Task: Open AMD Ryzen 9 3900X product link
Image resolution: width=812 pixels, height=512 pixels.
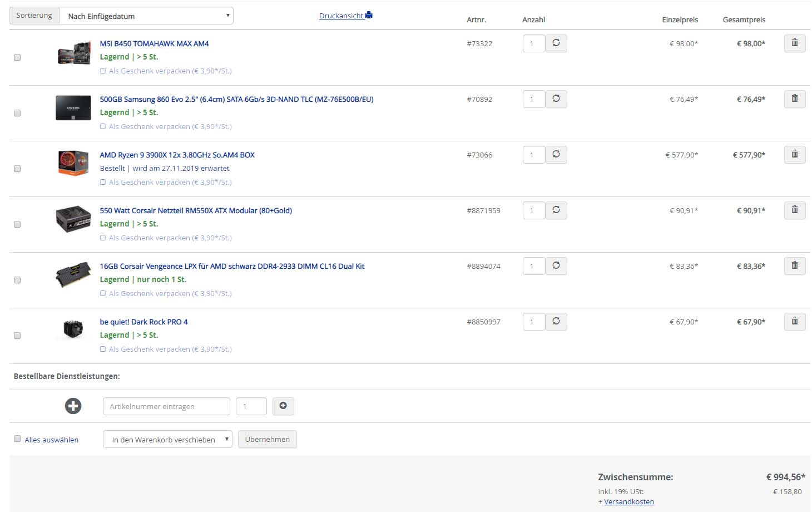Action: 177,155
